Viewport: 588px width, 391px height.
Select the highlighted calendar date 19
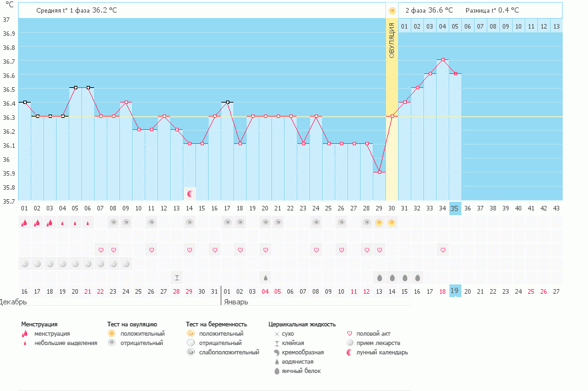455,290
